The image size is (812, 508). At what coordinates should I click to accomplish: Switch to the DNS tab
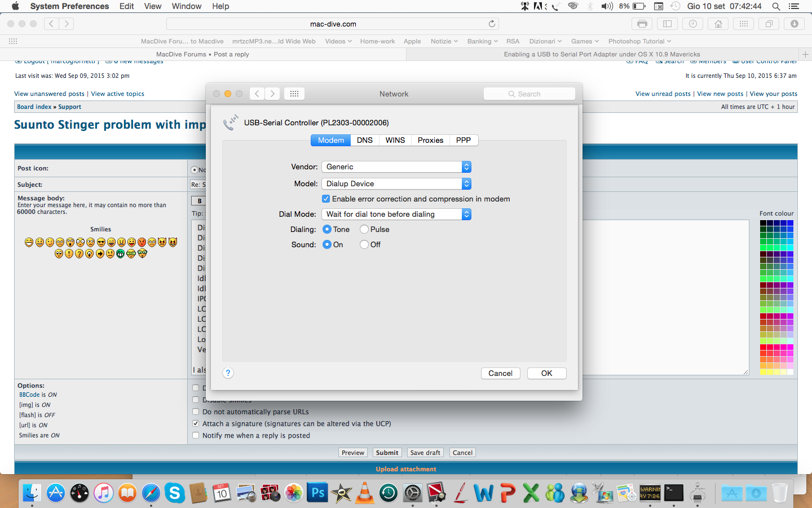[365, 140]
